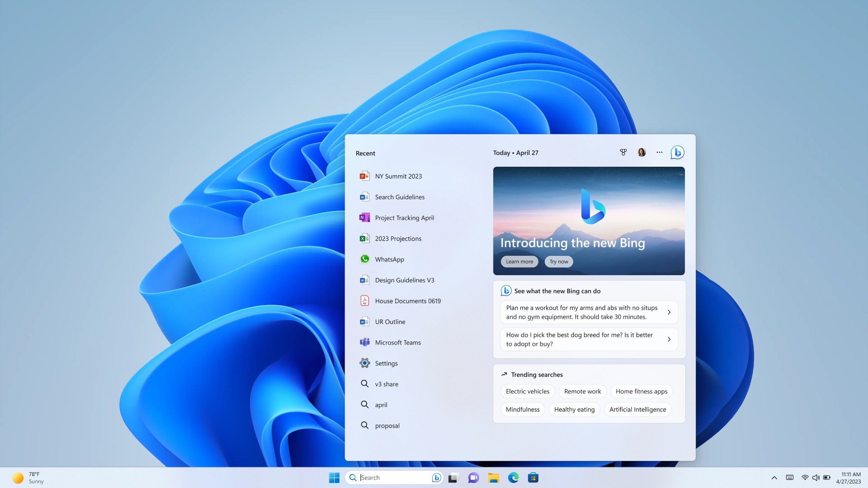Click the Project Tracking April recent item
Image resolution: width=868 pixels, height=488 pixels.
tap(404, 218)
